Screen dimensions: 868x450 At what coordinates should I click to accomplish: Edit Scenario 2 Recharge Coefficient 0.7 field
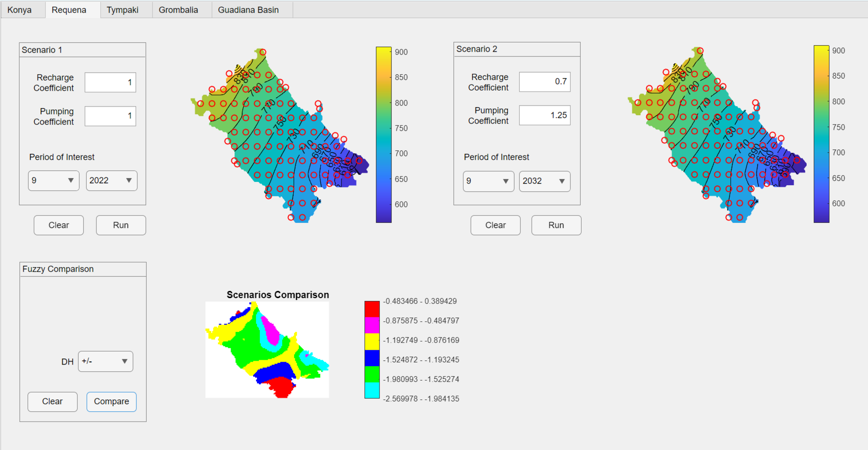(x=545, y=82)
